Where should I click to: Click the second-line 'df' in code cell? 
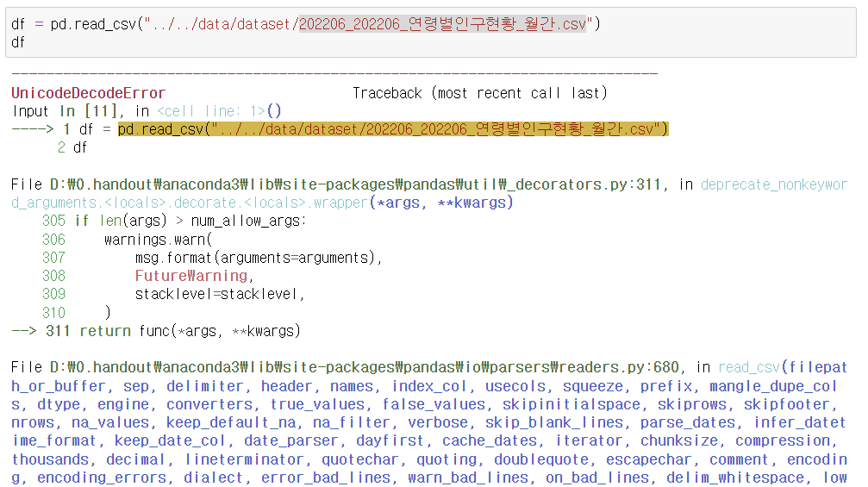click(18, 42)
